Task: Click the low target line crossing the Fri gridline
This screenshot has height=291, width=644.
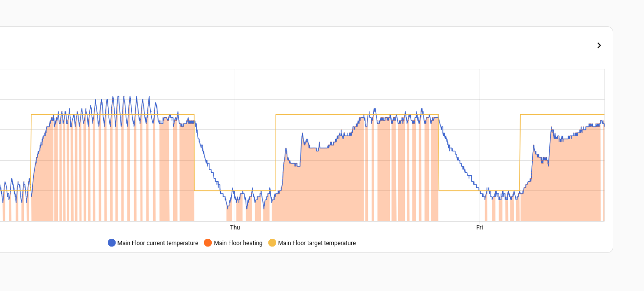Action: point(480,190)
